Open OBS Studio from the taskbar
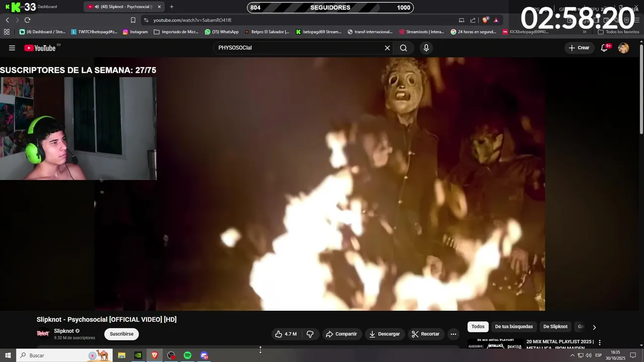Image resolution: width=644 pixels, height=362 pixels. [x=171, y=355]
